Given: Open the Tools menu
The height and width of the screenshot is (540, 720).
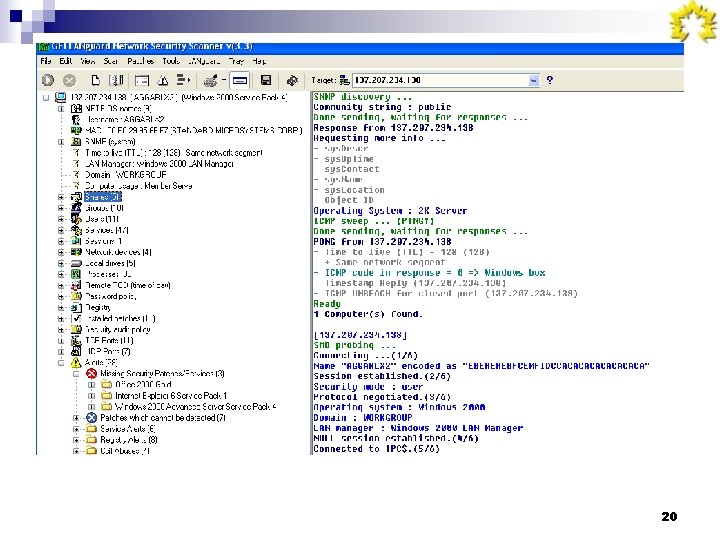Looking at the screenshot, I should [x=171, y=61].
